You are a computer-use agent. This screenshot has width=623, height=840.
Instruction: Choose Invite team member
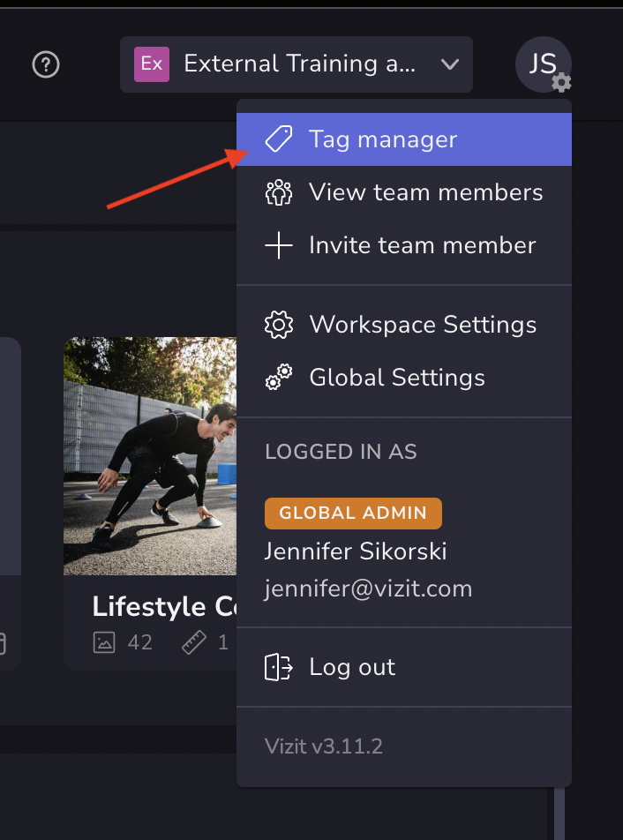click(404, 245)
